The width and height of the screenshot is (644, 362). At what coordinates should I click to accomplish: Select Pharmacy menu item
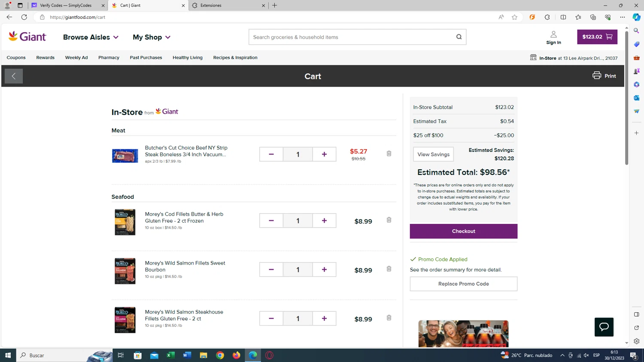[109, 57]
